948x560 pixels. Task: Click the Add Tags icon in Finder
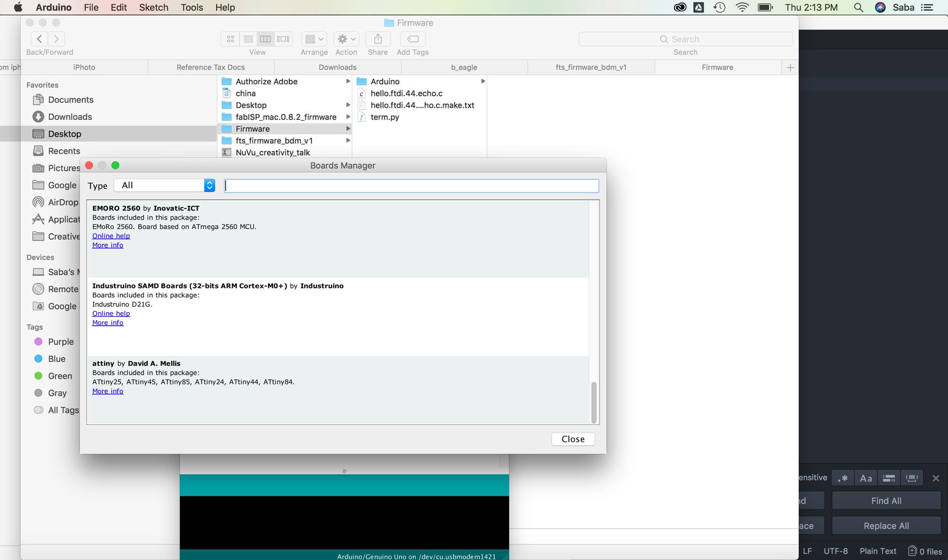(413, 39)
